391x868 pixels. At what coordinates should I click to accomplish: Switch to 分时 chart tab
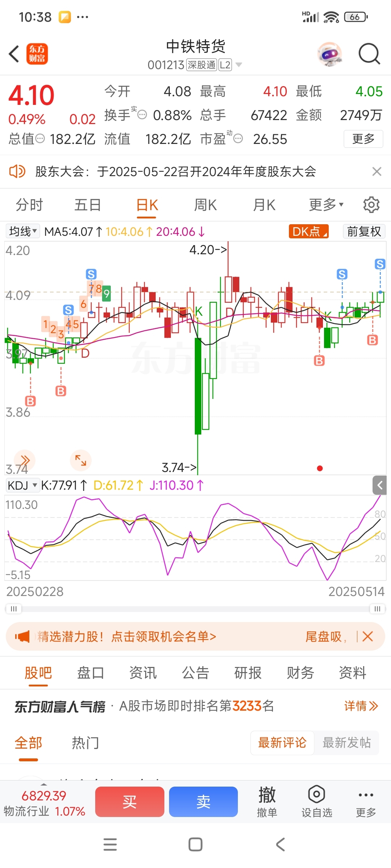pyautogui.click(x=29, y=205)
